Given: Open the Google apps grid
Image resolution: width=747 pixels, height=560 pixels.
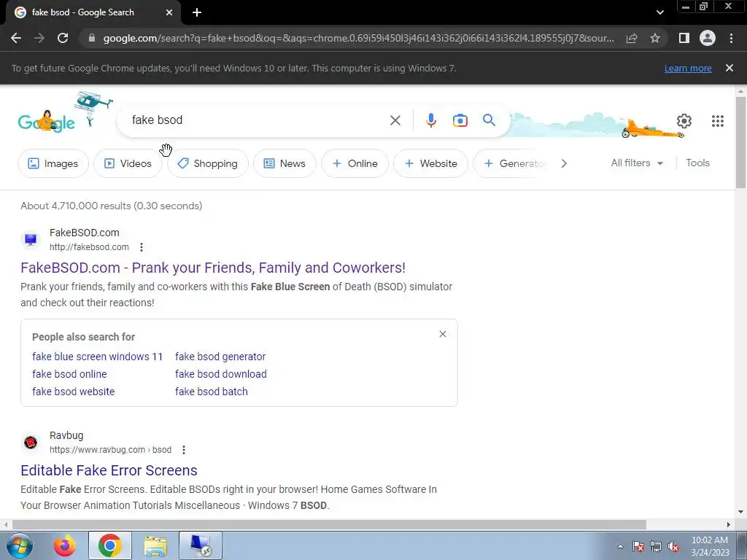Looking at the screenshot, I should coord(718,121).
